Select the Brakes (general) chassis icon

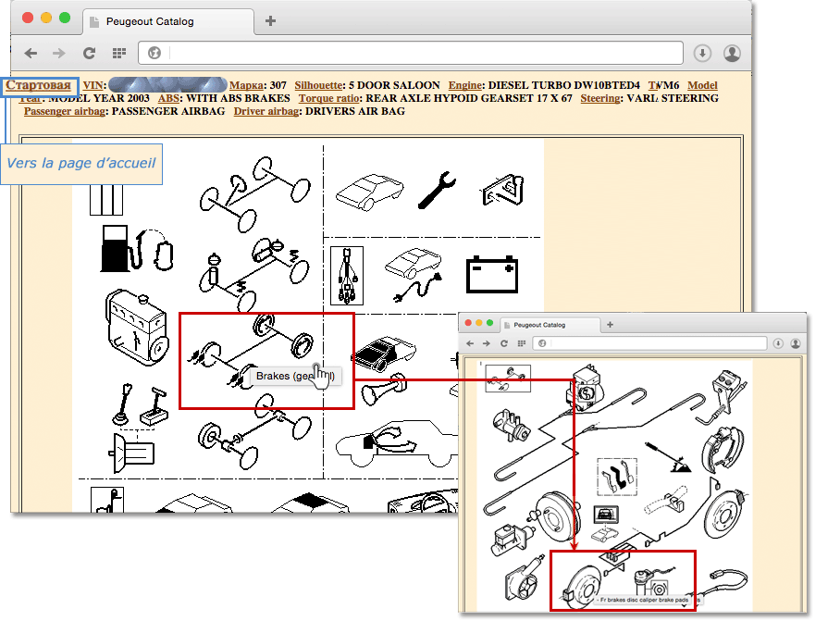click(x=252, y=353)
